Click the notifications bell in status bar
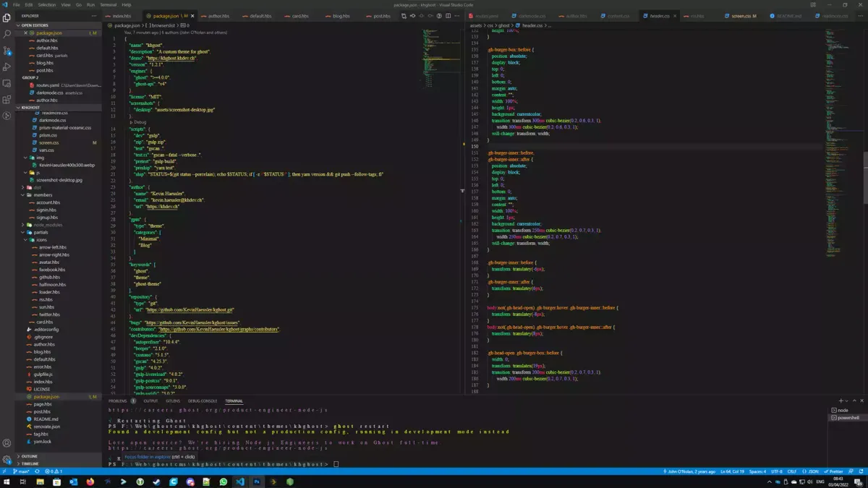The image size is (868, 488). pyautogui.click(x=861, y=471)
